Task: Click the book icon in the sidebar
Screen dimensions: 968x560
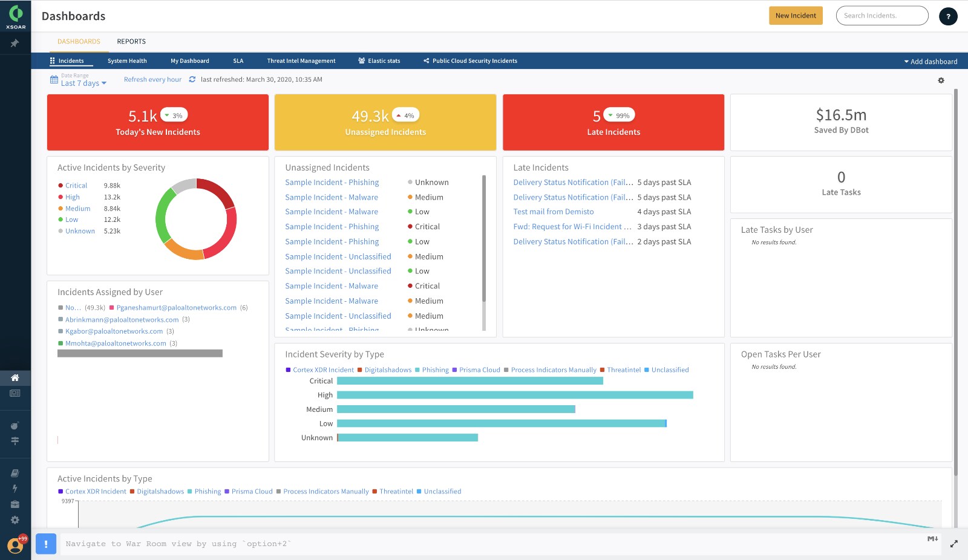Action: pos(15,473)
